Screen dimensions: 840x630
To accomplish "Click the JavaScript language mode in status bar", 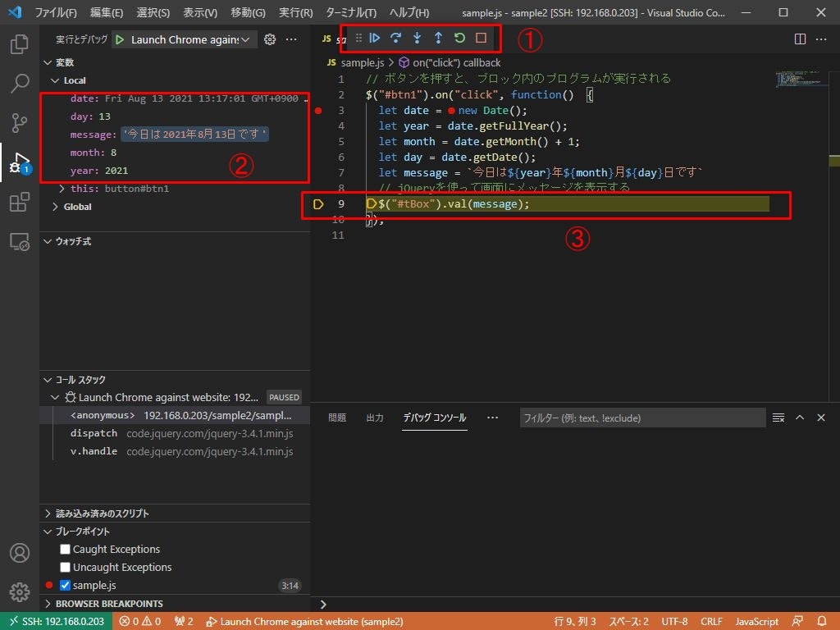I will coord(756,622).
